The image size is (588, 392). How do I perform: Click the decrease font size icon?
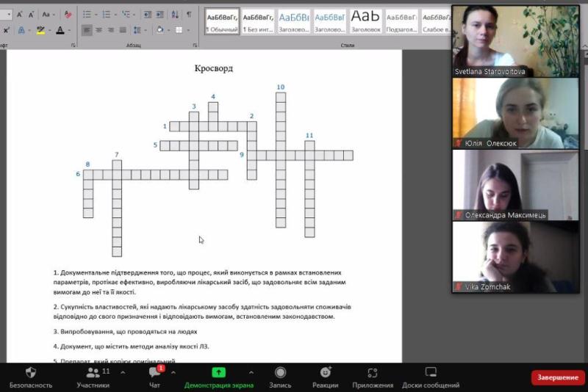[x=31, y=15]
